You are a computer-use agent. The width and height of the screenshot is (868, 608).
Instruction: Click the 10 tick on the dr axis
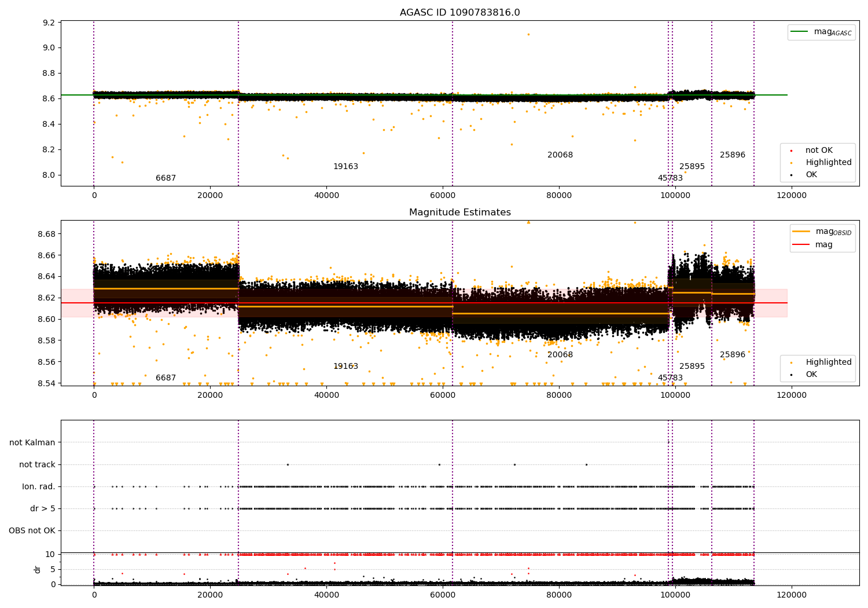pos(50,555)
